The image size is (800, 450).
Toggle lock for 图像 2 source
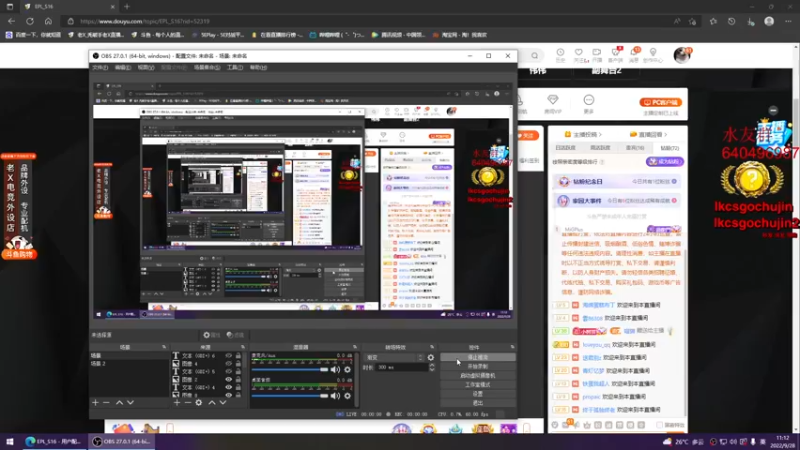point(238,380)
